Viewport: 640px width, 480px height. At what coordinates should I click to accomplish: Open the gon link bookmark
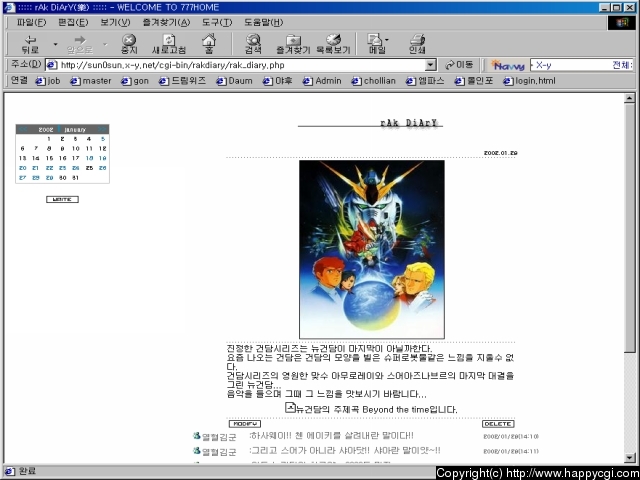(x=135, y=81)
